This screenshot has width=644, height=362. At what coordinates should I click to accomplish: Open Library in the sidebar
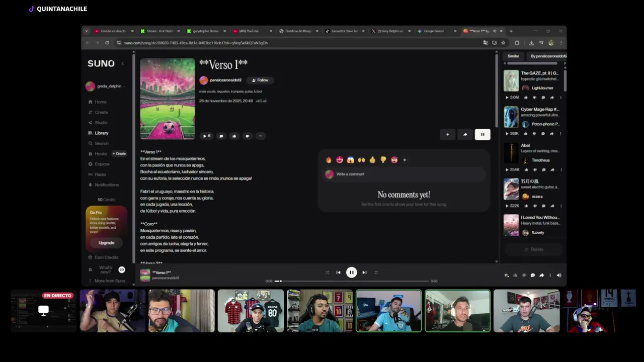coord(99,133)
